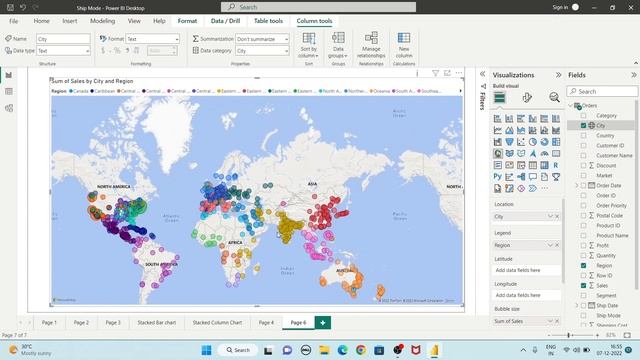640x360 pixels.
Task: Expand the Order Date field hierarchy
Action: point(577,185)
